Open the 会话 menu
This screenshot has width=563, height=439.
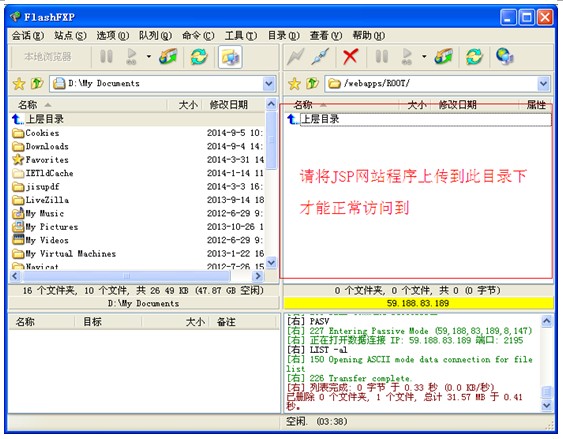tap(28, 36)
